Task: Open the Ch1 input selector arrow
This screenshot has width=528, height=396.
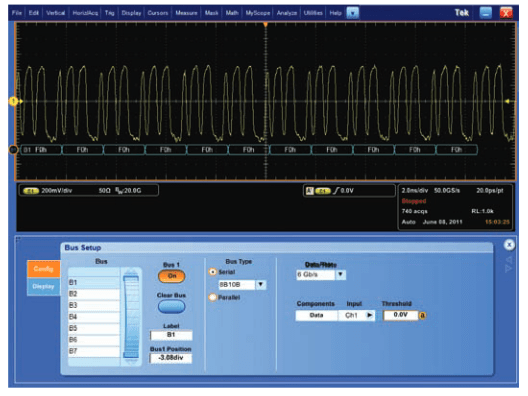Action: 370,316
